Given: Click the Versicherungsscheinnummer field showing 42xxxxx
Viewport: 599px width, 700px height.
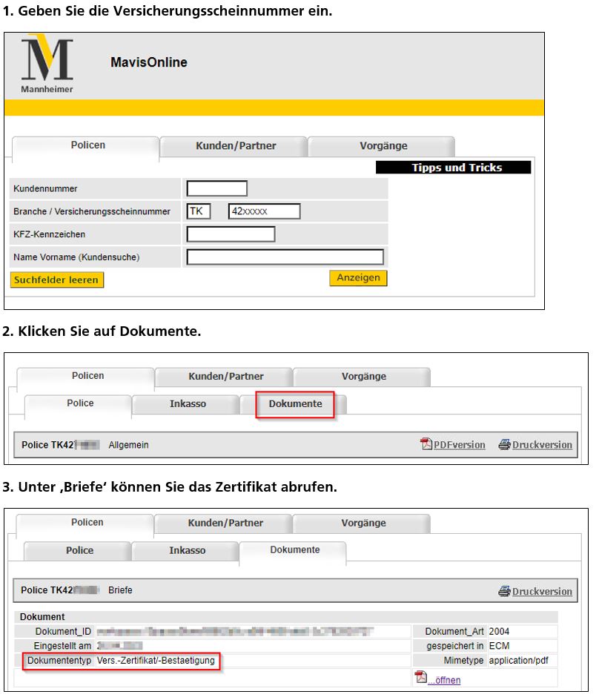Looking at the screenshot, I should point(264,211).
